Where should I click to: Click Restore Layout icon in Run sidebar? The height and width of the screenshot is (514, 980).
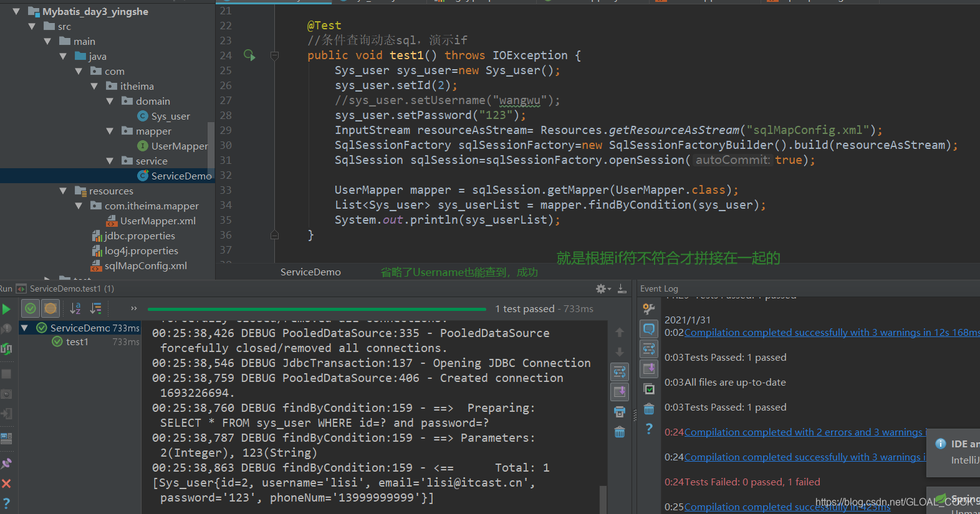click(6, 439)
